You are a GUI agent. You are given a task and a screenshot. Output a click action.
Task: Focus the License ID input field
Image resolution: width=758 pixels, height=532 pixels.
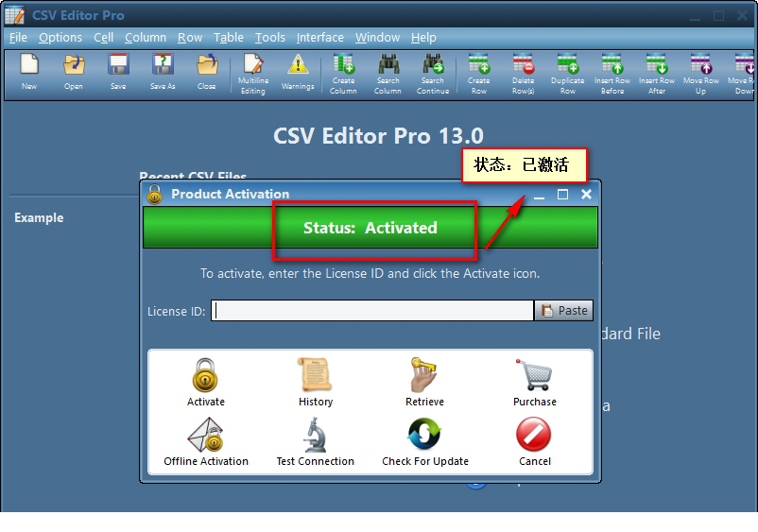(372, 310)
